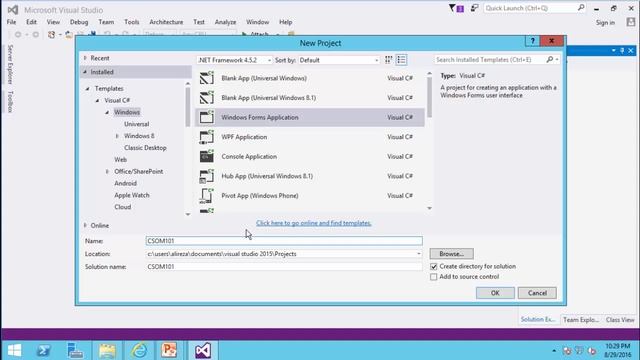Open the Analyze menu
The height and width of the screenshot is (360, 640).
pos(225,22)
